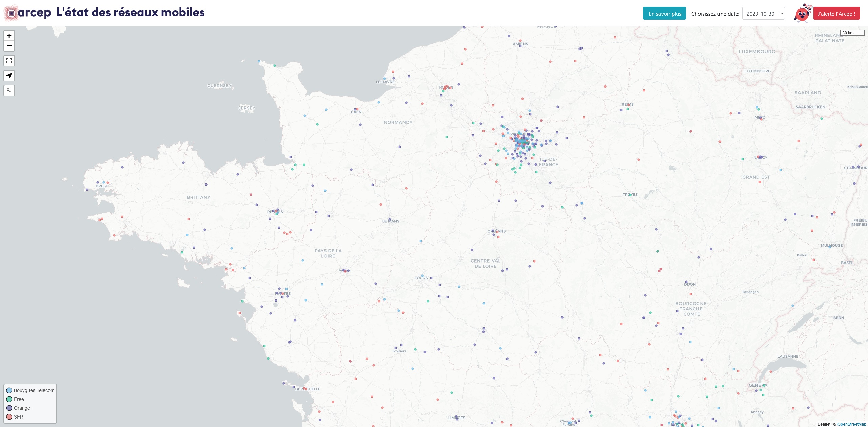Open the date selection dropdown
This screenshot has height=427, width=868.
(x=763, y=14)
